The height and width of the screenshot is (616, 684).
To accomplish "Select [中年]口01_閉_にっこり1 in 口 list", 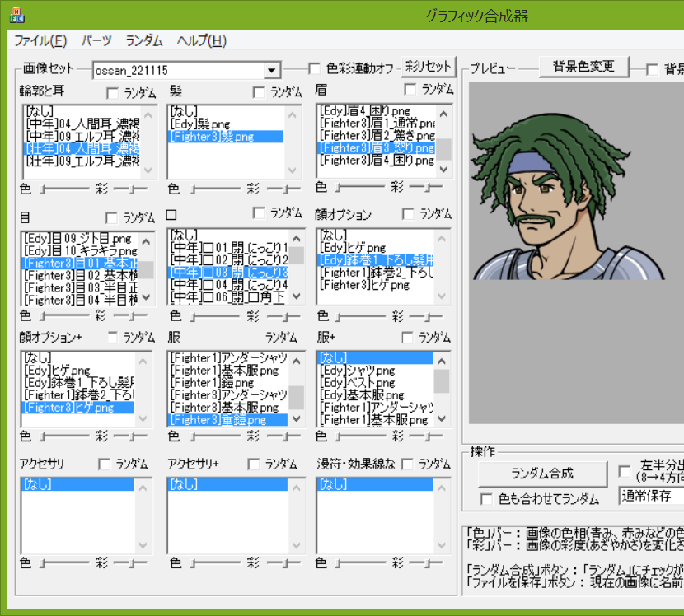I will tap(228, 248).
